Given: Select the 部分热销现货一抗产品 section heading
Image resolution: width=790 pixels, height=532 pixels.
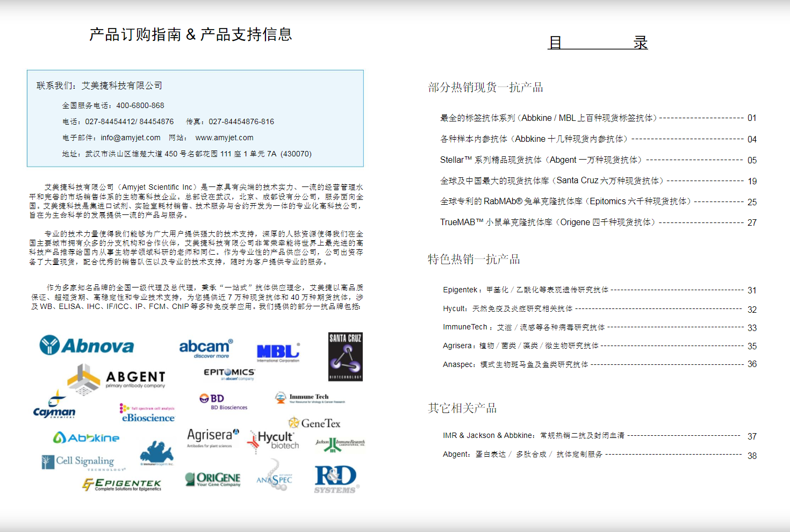Looking at the screenshot, I should [484, 87].
